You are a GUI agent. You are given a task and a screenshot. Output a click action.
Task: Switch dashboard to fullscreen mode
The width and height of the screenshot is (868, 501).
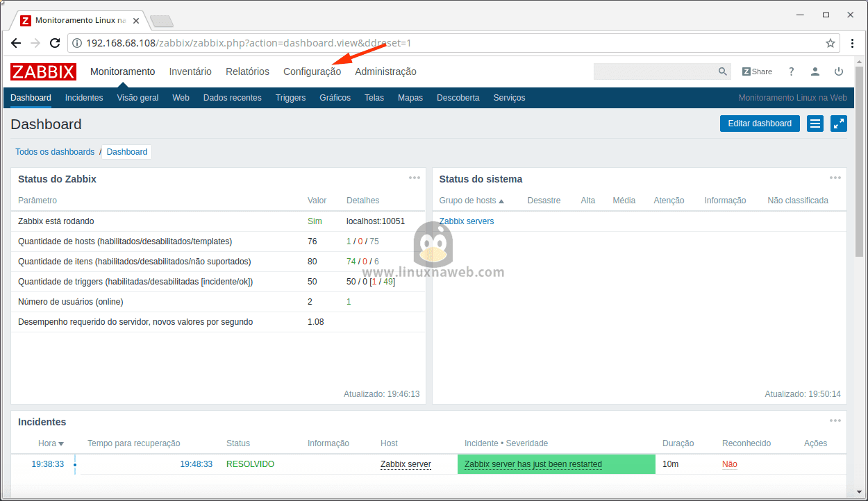coord(839,124)
